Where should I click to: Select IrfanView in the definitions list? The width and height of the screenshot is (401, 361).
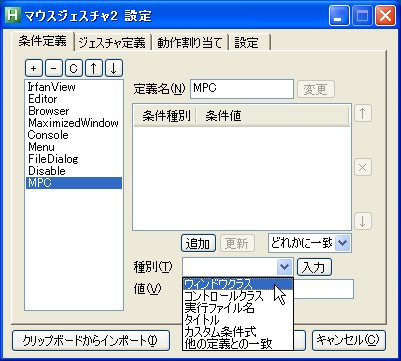(x=74, y=87)
